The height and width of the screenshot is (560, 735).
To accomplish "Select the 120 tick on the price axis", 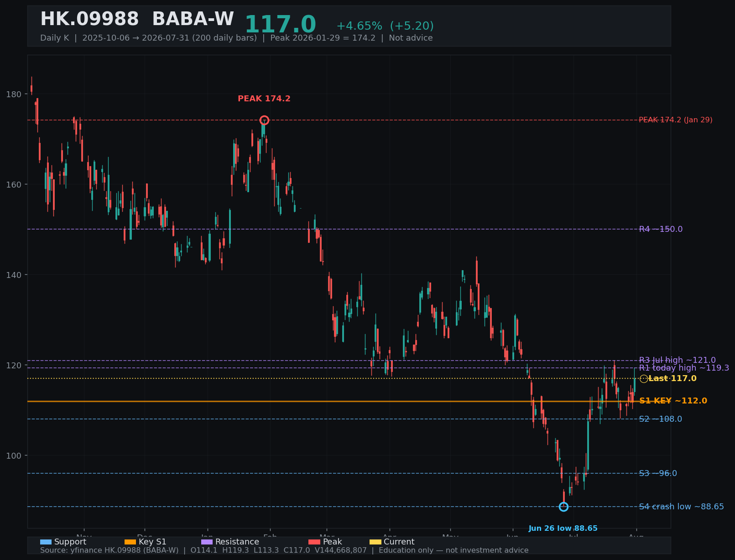I will [14, 366].
